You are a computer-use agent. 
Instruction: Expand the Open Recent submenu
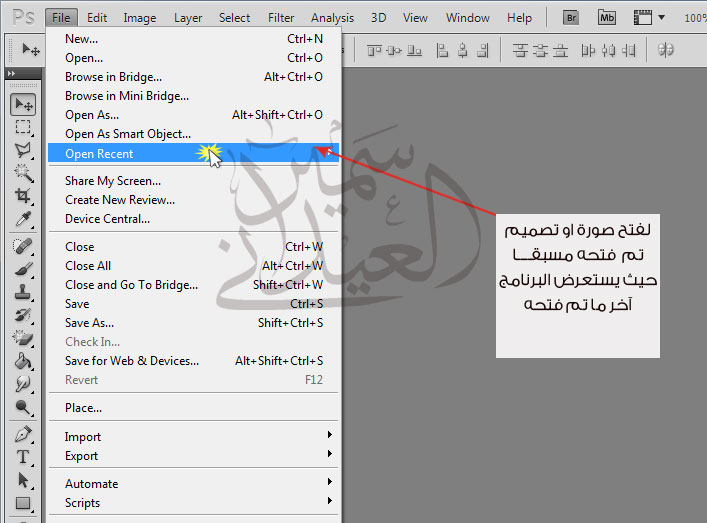(x=193, y=153)
